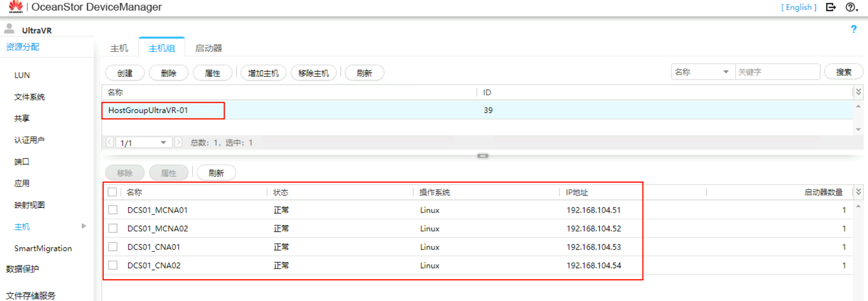Switch to the 启动器 tab
This screenshot has width=868, height=301.
(x=208, y=48)
